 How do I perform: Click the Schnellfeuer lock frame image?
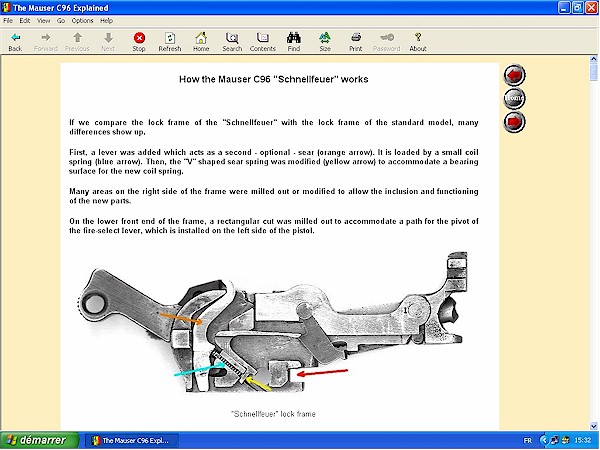point(273,323)
